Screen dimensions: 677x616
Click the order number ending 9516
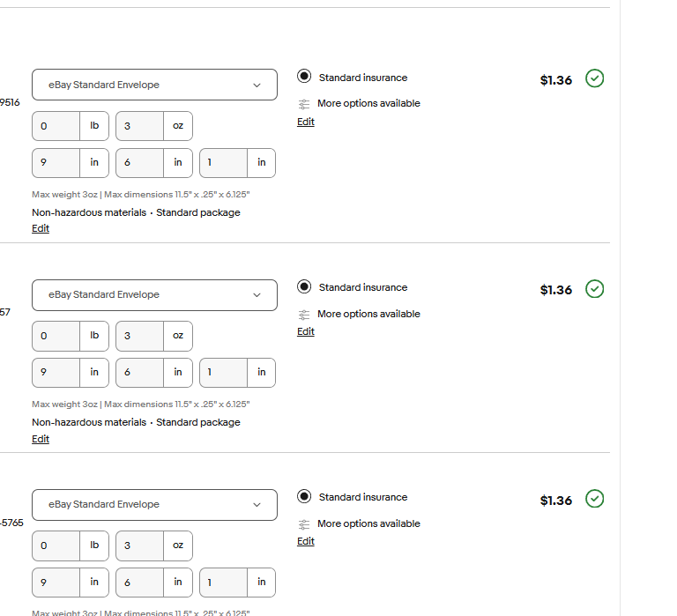pyautogui.click(x=10, y=103)
